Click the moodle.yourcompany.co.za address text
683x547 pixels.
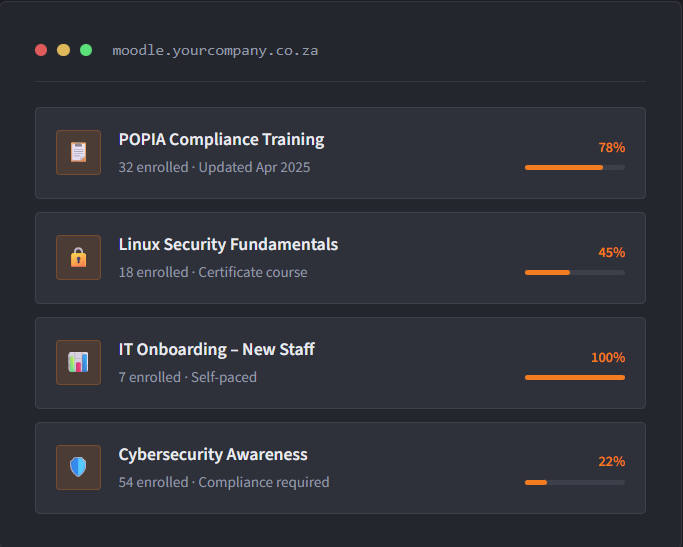[215, 50]
